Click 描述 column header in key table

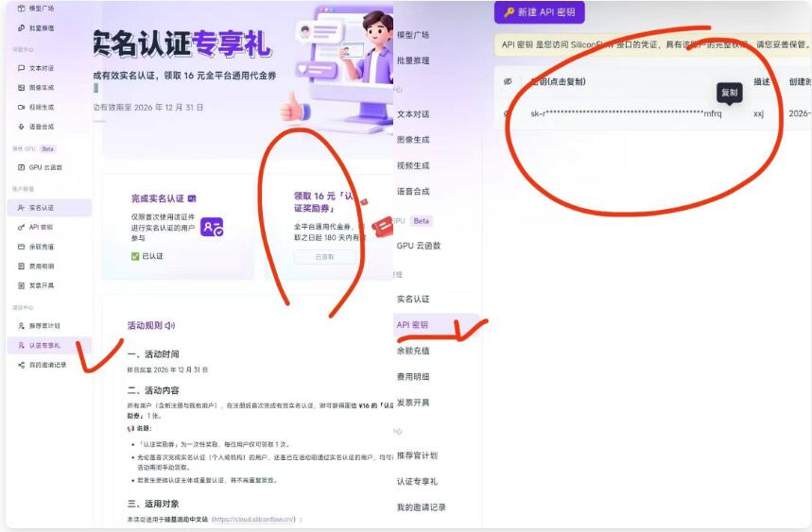click(x=762, y=81)
